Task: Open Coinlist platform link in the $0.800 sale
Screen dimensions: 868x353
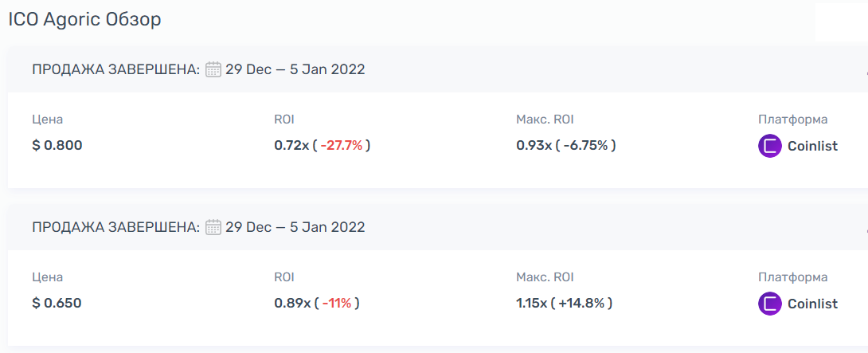Action: (x=812, y=146)
